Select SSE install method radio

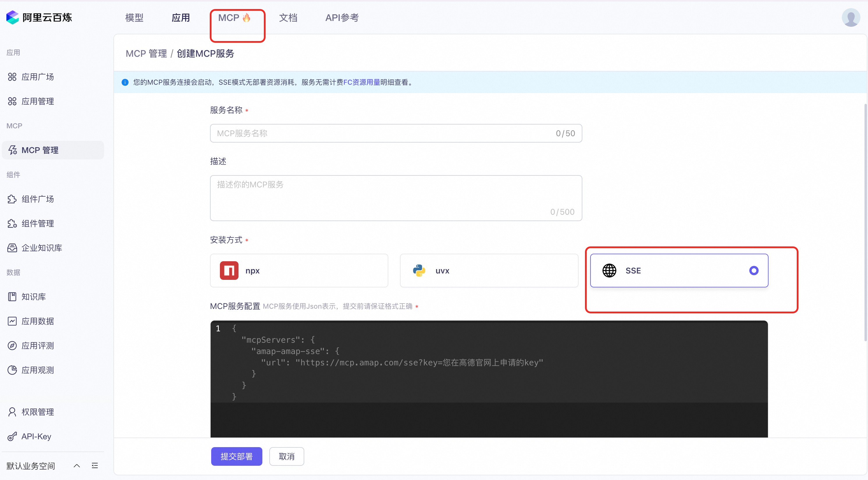click(x=753, y=271)
